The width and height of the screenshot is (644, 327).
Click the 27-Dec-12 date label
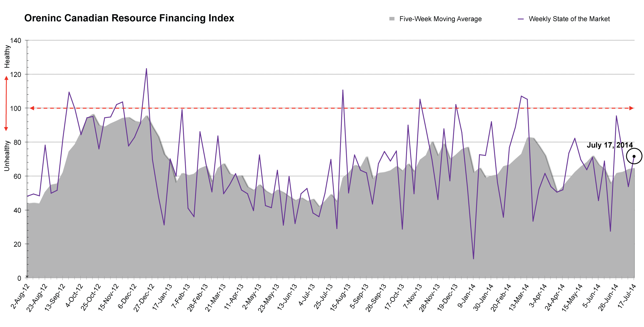pos(144,298)
